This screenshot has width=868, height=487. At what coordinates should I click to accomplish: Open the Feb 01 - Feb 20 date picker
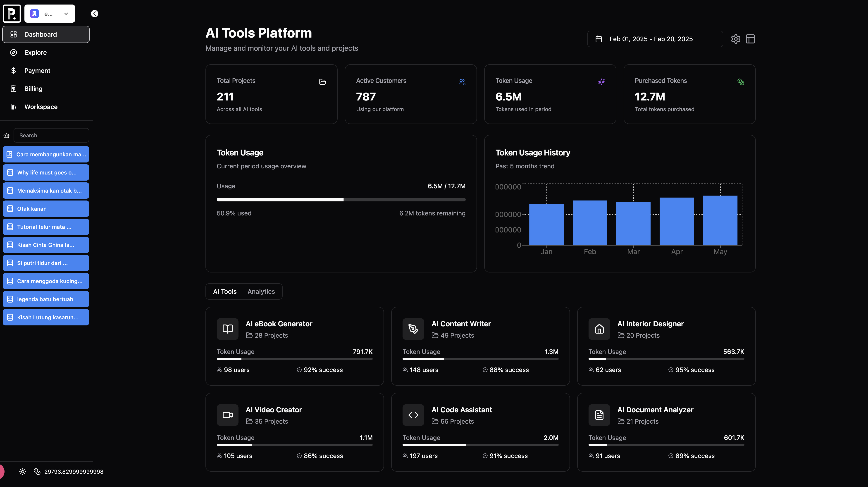(x=655, y=39)
